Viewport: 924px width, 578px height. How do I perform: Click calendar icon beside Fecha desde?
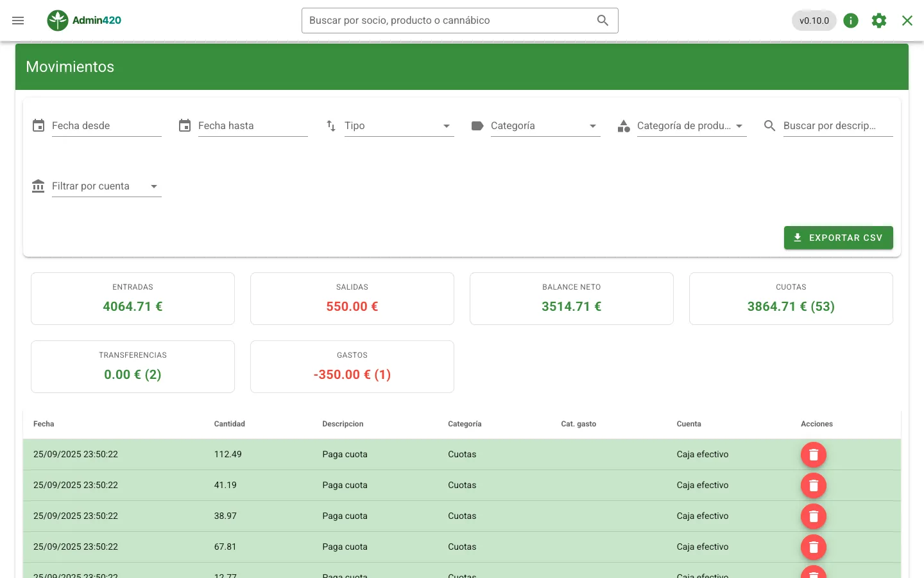(x=38, y=126)
